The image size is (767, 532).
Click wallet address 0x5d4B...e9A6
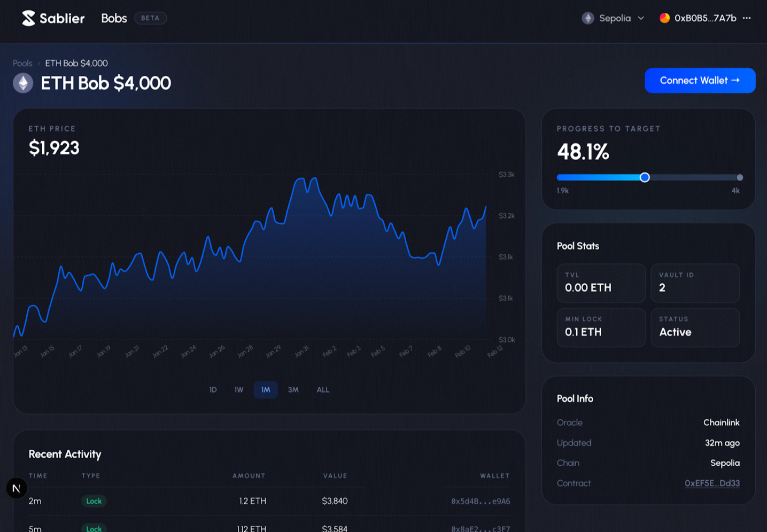coord(480,501)
